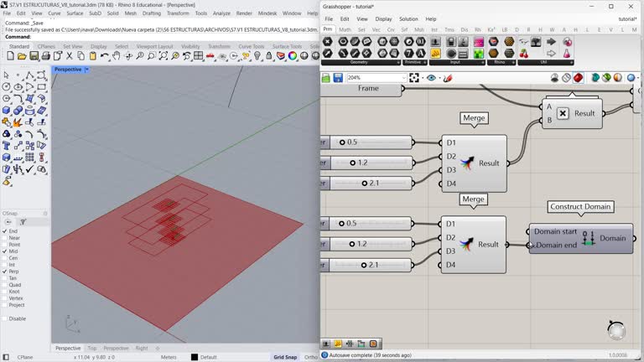The height and width of the screenshot is (362, 644).
Task: Open the Perspective viewport title dropdown arrow
Action: pos(87,70)
